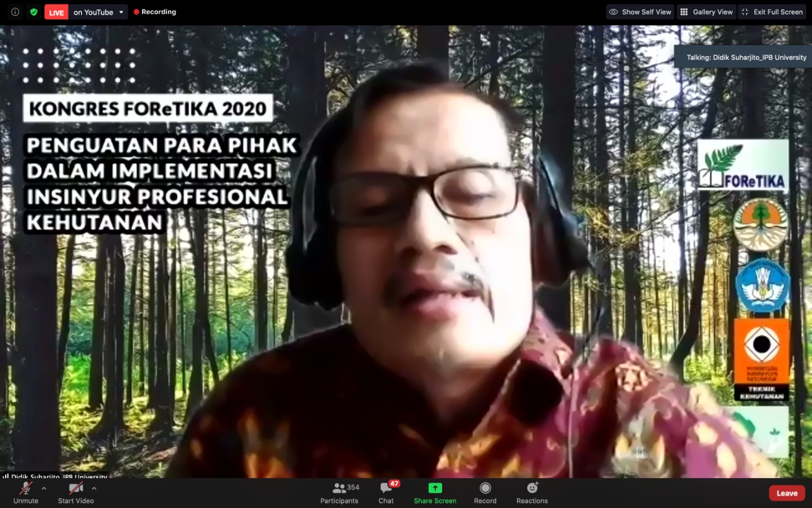Expand audio options arrow next to Unmute

click(44, 488)
